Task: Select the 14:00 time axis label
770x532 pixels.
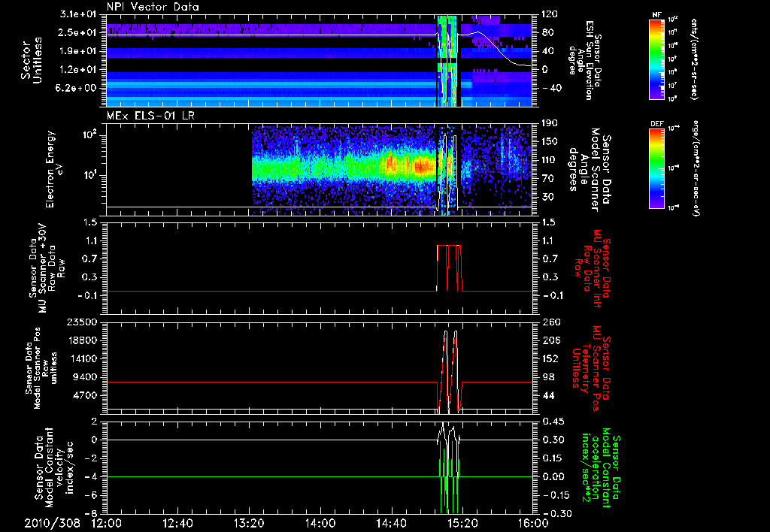Action: point(320,522)
